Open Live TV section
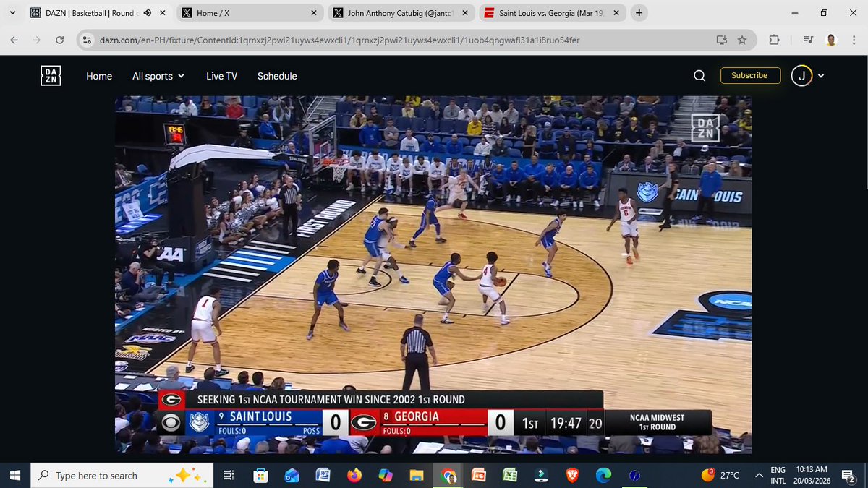Viewport: 868px width, 488px height. click(x=221, y=76)
